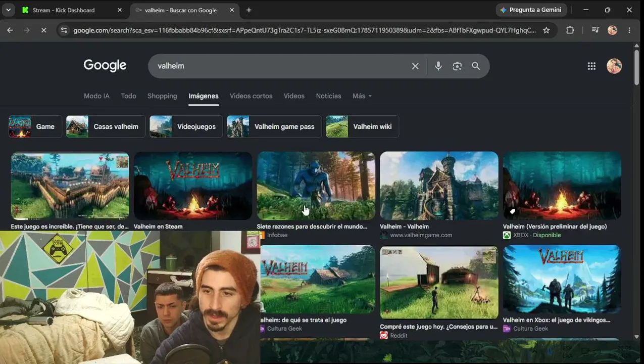Open the Reddit 'Compré este juego hoy' image
The image size is (644, 364).
[439, 282]
